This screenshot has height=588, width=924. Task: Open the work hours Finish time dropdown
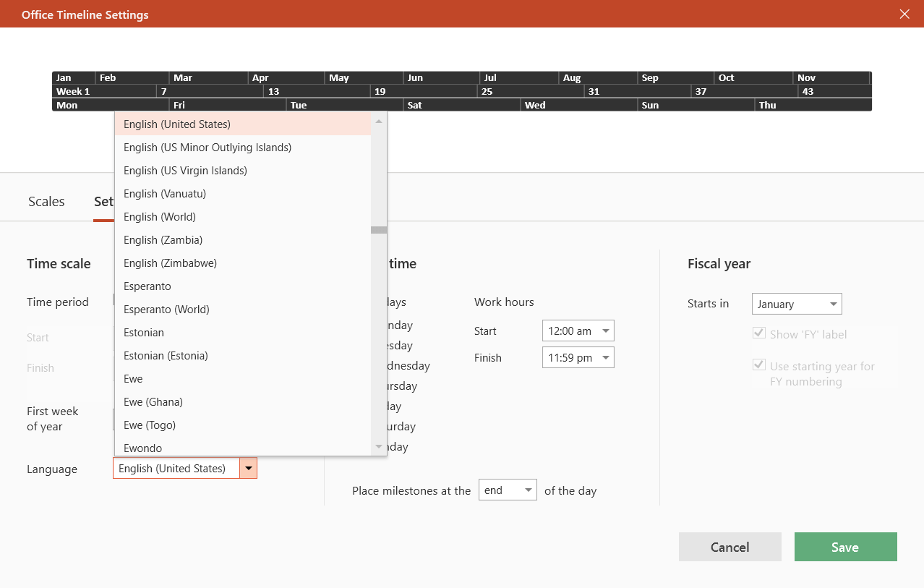pos(578,357)
